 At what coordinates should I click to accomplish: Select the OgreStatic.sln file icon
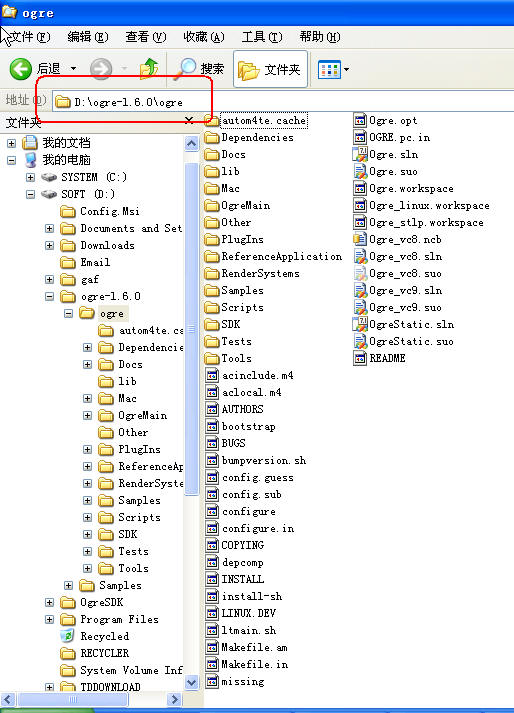click(360, 324)
